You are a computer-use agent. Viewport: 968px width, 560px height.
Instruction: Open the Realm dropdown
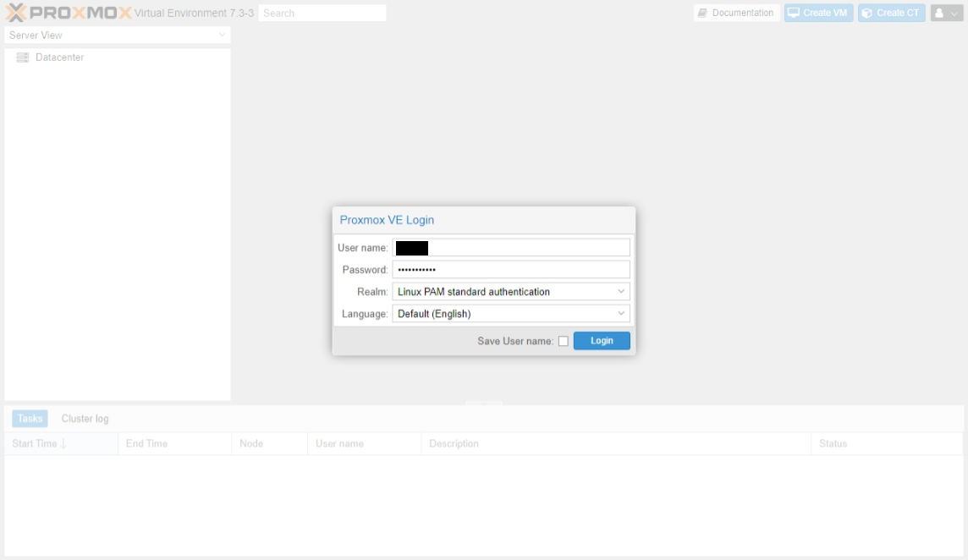point(621,292)
